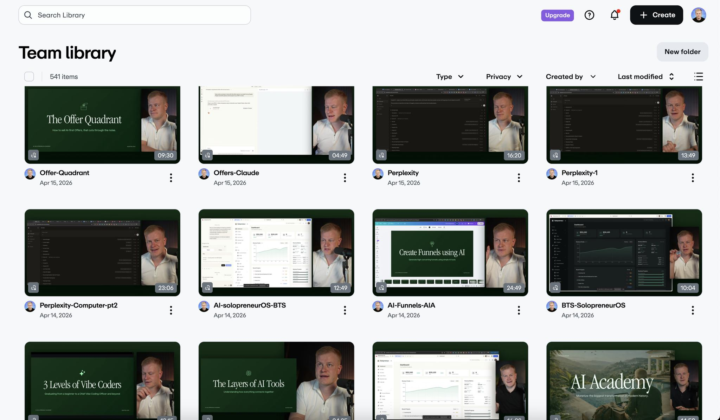The height and width of the screenshot is (420, 720).
Task: Click the search magnifier icon
Action: (x=28, y=15)
